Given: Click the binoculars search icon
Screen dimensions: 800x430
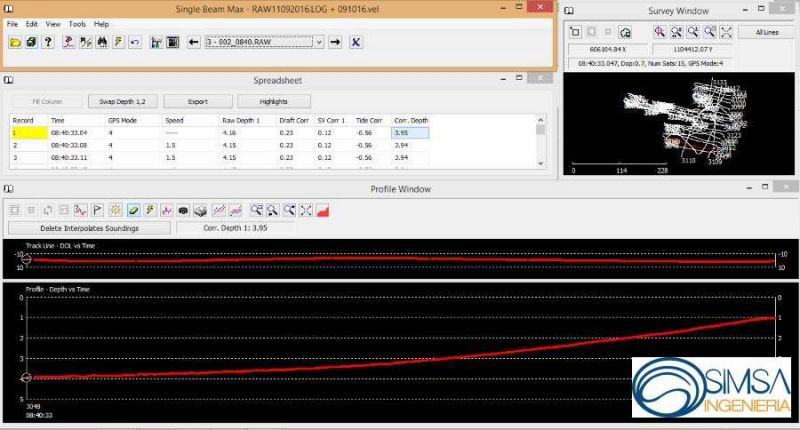Looking at the screenshot, I should coord(101,42).
